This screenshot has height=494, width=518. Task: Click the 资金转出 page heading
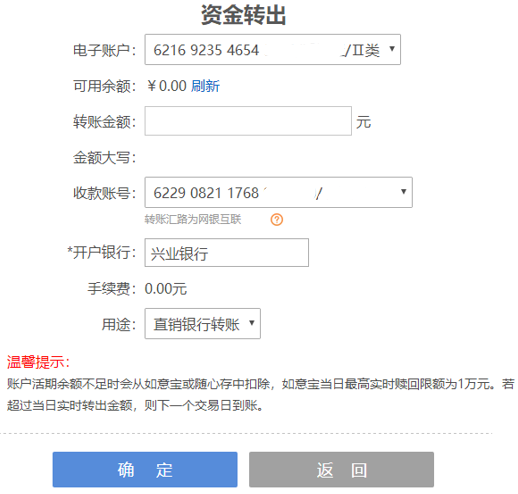click(x=243, y=15)
